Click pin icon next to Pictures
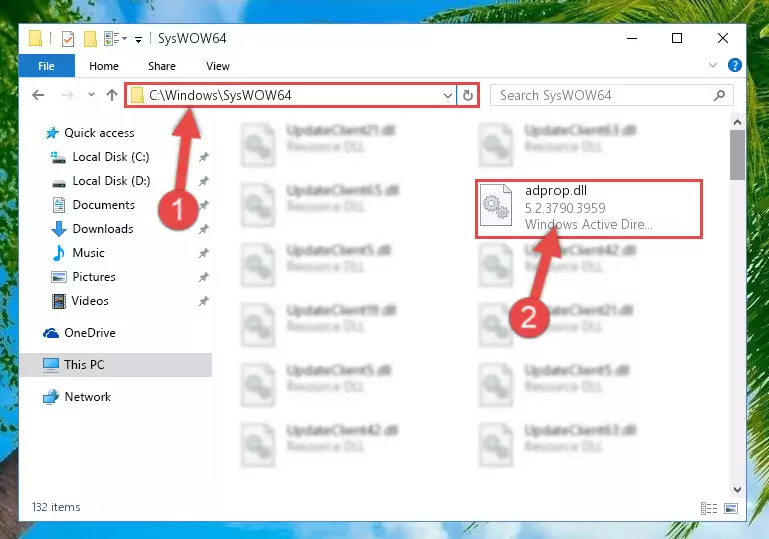 point(204,277)
